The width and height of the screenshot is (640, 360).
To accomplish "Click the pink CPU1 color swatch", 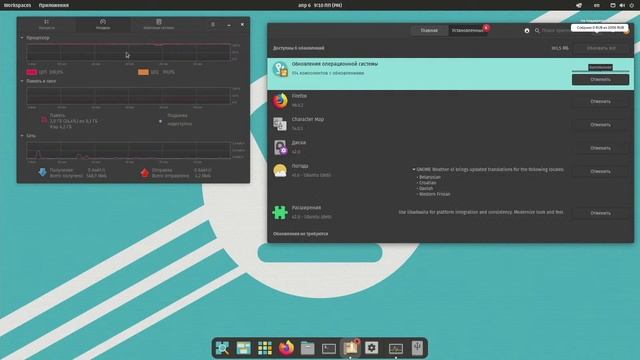I will (31, 72).
